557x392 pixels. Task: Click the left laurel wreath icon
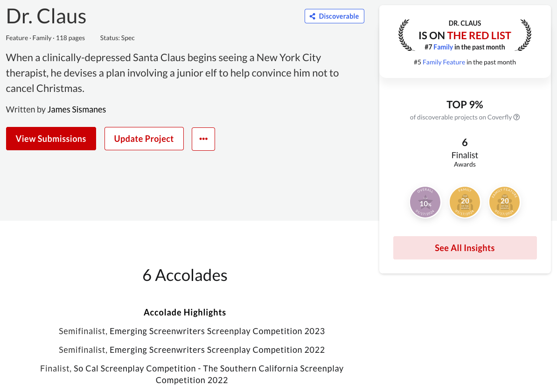click(x=407, y=35)
